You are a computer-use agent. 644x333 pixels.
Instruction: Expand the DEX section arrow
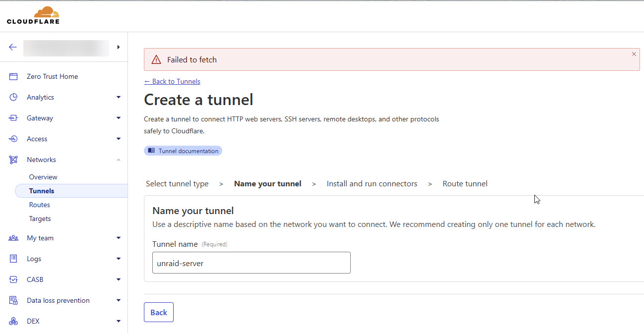(118, 321)
